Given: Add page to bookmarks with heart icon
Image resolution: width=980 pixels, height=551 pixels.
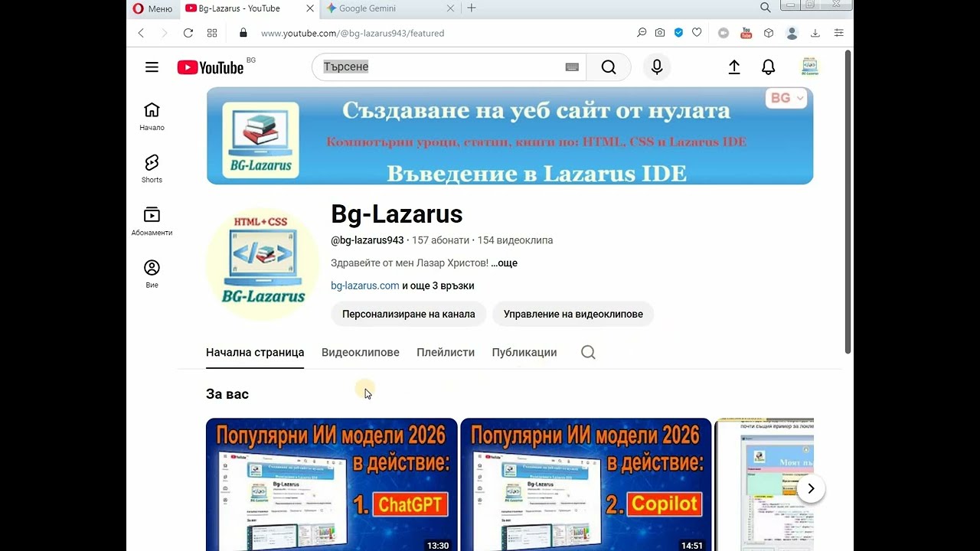Looking at the screenshot, I should [x=697, y=33].
